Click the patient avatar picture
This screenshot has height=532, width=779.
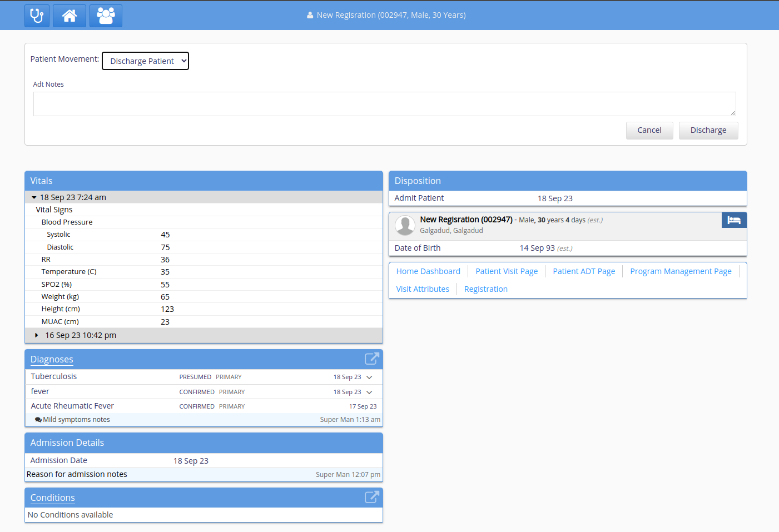pos(405,225)
